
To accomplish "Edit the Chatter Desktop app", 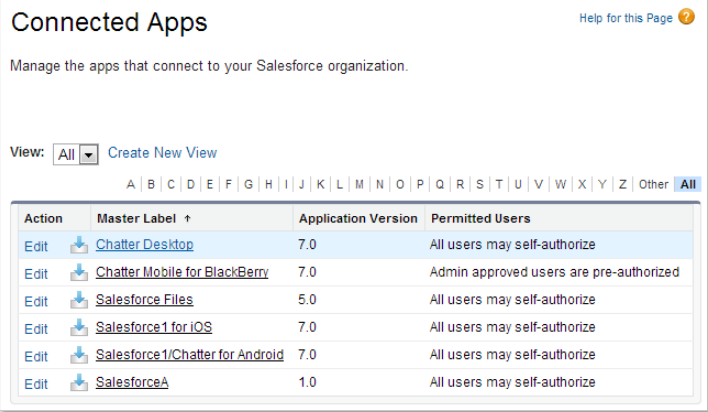I will point(36,246).
